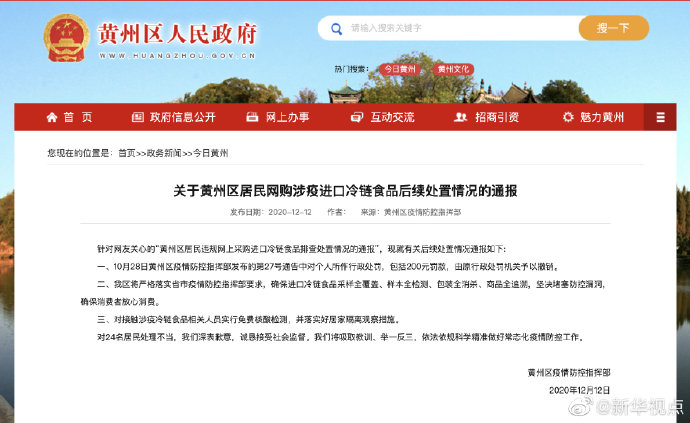Screen dimensions: 690x423
Task: Select the 今日黄州 hot search tag
Action: (x=400, y=69)
